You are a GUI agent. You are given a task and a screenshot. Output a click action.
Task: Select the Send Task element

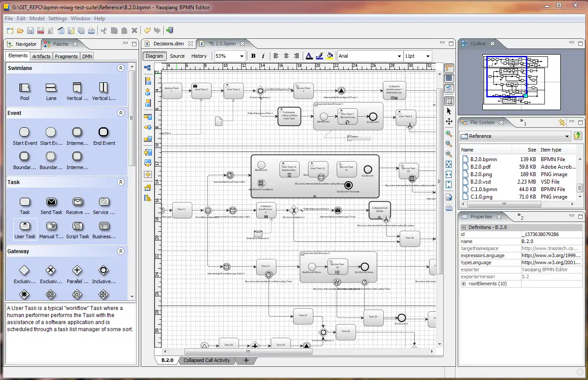[51, 202]
